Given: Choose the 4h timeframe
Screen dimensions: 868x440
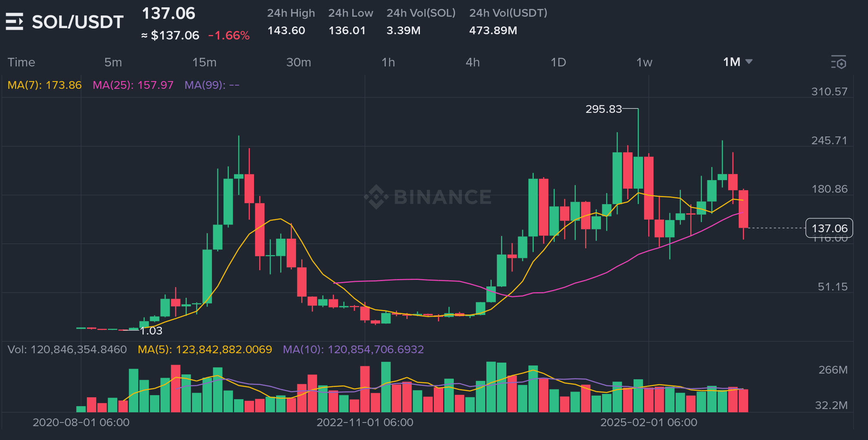Looking at the screenshot, I should (473, 62).
